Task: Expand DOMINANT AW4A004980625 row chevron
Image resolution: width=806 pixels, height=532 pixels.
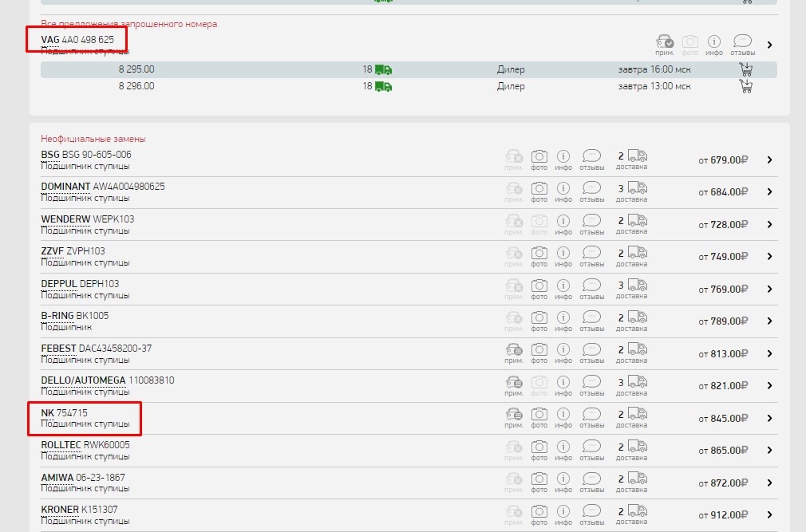Action: point(769,191)
